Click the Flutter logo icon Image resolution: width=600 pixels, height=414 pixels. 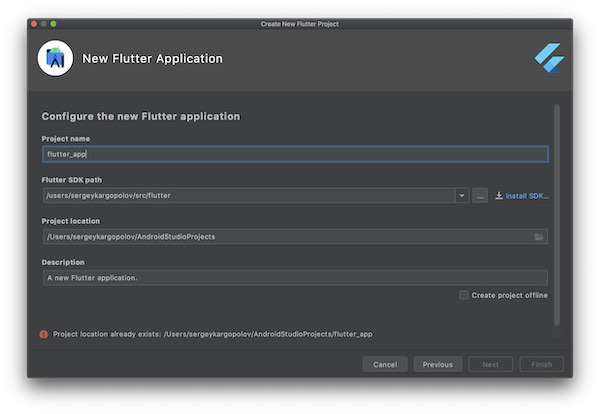[549, 58]
